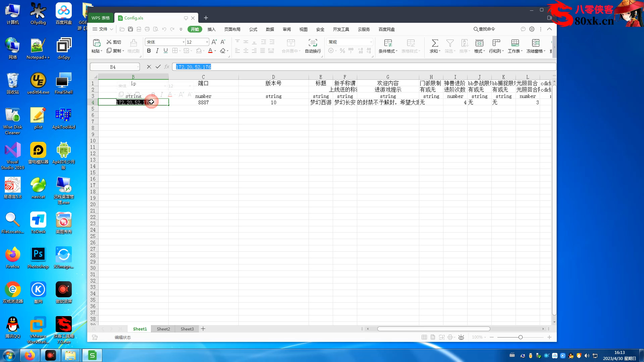The width and height of the screenshot is (644, 362).
Task: Switch to Sheet3 tab
Action: click(187, 329)
